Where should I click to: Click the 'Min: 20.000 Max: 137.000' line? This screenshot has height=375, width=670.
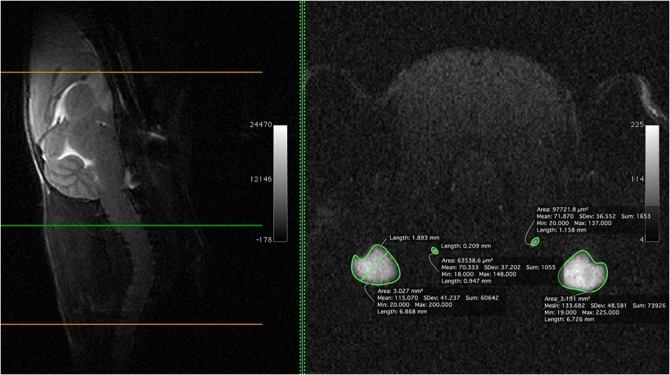(x=574, y=223)
